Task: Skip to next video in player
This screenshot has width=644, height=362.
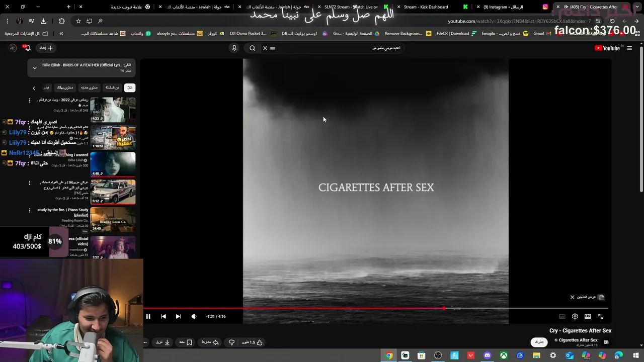Action: pyautogui.click(x=178, y=316)
